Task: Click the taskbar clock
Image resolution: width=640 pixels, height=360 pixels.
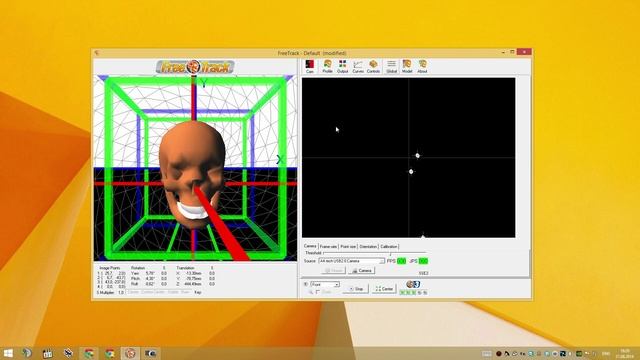Action: tap(625, 353)
